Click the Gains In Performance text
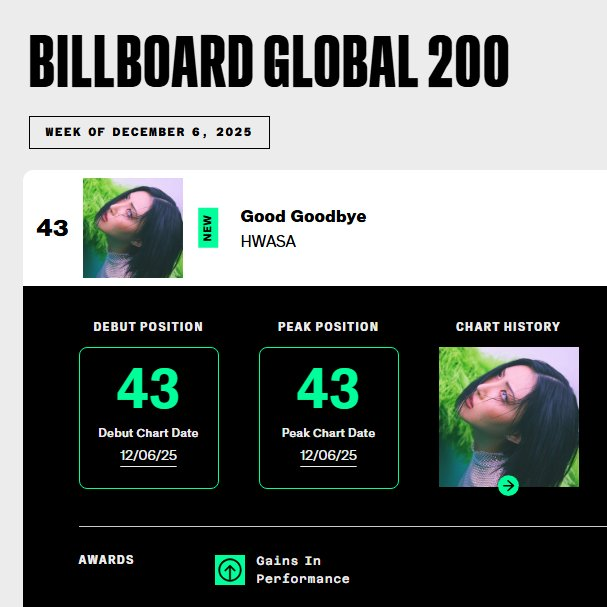This screenshot has height=607, width=607. coord(302,570)
